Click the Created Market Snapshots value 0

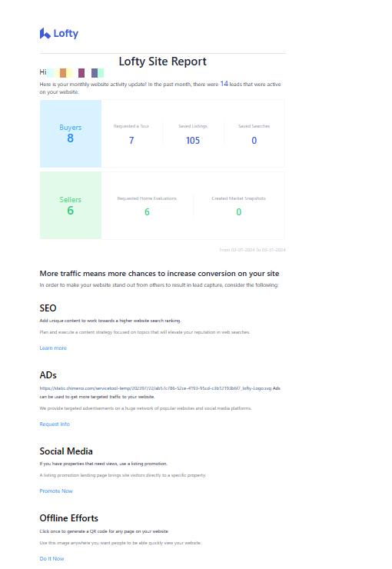[x=238, y=212]
